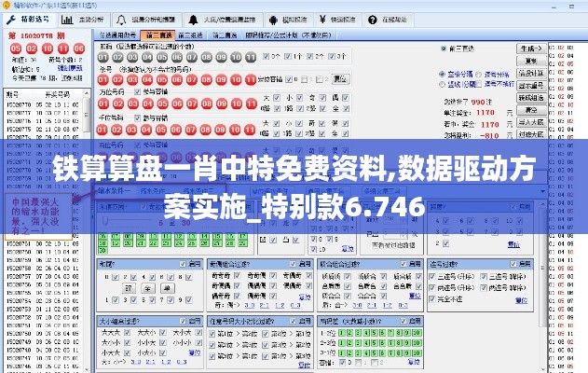Click the 清空 clear button
Viewport: 588px width, 373px height.
click(531, 110)
